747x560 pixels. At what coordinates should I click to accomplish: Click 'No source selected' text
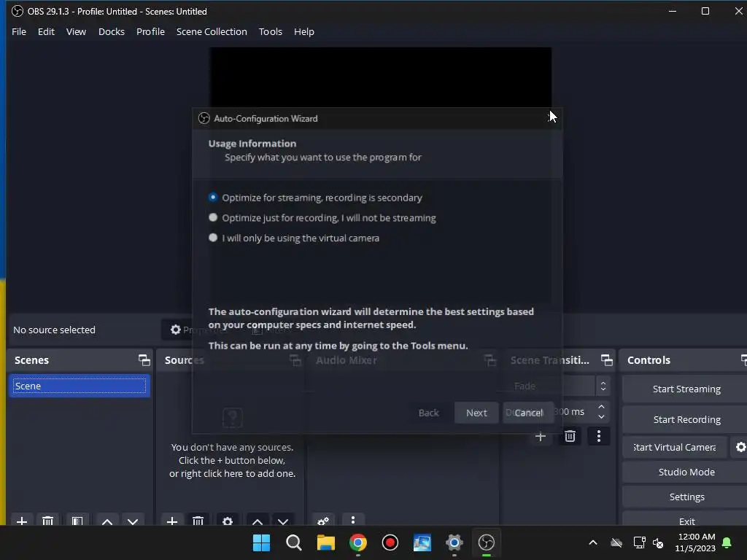click(54, 330)
